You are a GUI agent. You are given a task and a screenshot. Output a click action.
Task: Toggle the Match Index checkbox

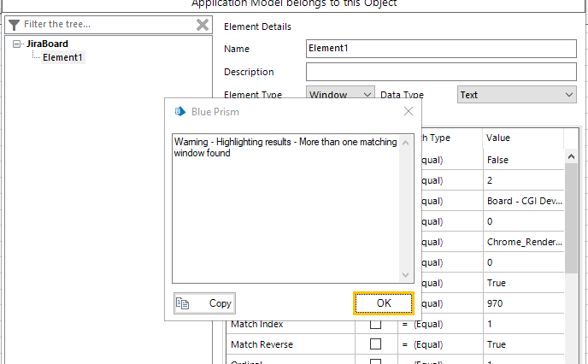click(375, 324)
